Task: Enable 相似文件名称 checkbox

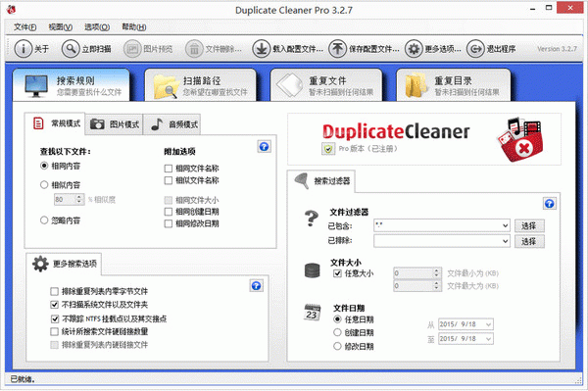Action: click(169, 180)
